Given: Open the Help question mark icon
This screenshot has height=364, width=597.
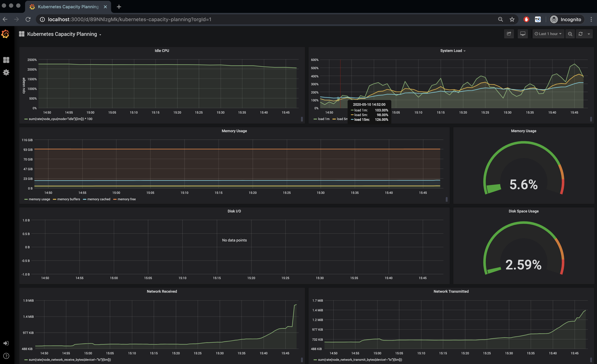Looking at the screenshot, I should [6, 356].
